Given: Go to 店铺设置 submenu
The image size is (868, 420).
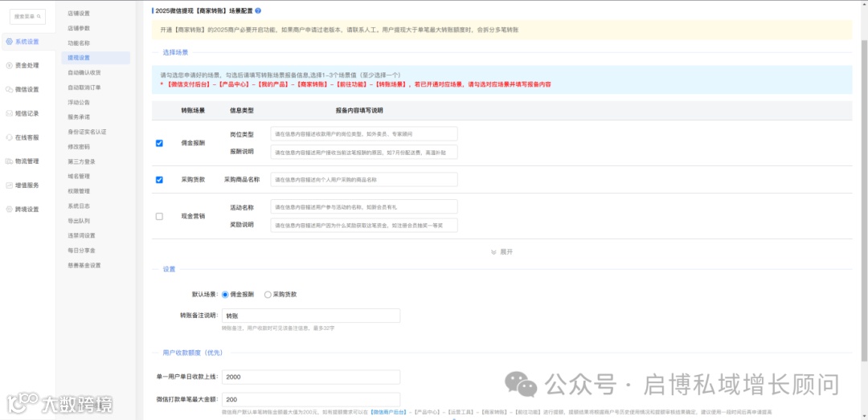Looking at the screenshot, I should [x=79, y=14].
